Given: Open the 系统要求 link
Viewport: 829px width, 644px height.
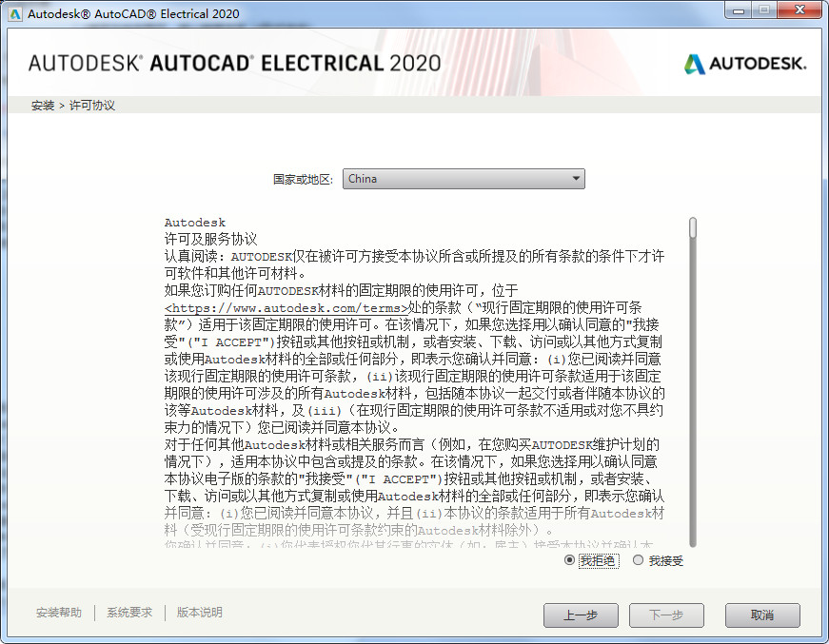Looking at the screenshot, I should click(129, 613).
